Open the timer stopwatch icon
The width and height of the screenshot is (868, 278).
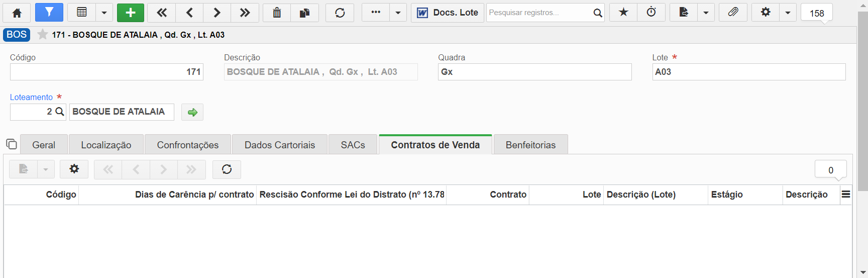(x=651, y=13)
